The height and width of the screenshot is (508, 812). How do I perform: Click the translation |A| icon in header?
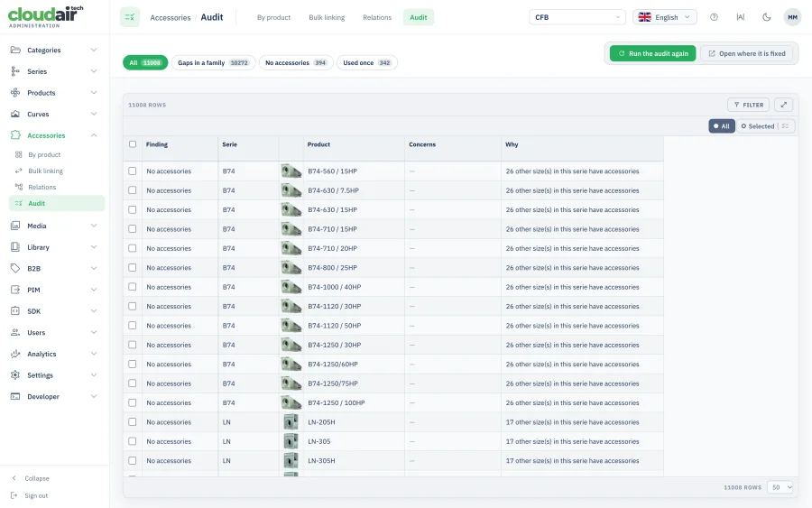coord(741,17)
